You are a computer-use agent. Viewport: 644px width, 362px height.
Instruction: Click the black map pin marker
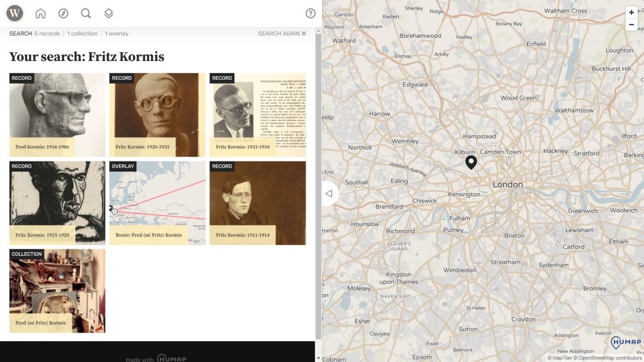471,163
